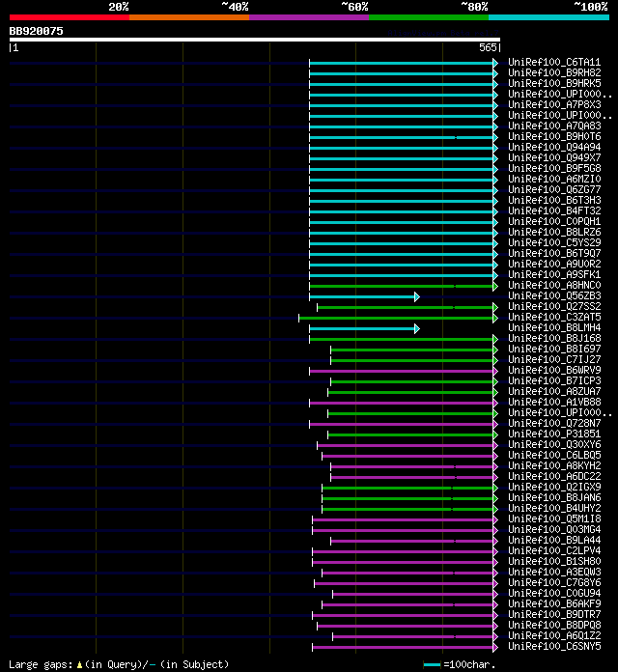Click the arrowhead ending the UniRef100_B8LMH4 bar
Screen dimensions: 618x672
click(417, 328)
